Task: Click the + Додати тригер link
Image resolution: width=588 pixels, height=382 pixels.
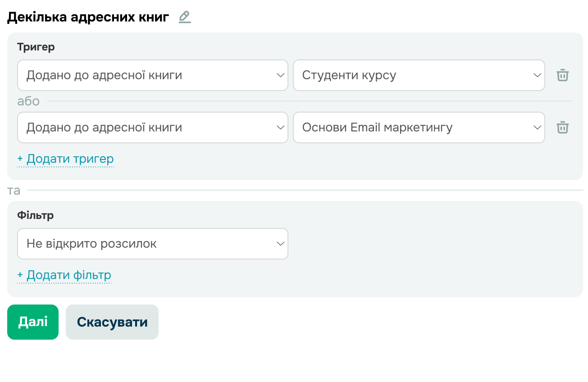Action: [65, 159]
